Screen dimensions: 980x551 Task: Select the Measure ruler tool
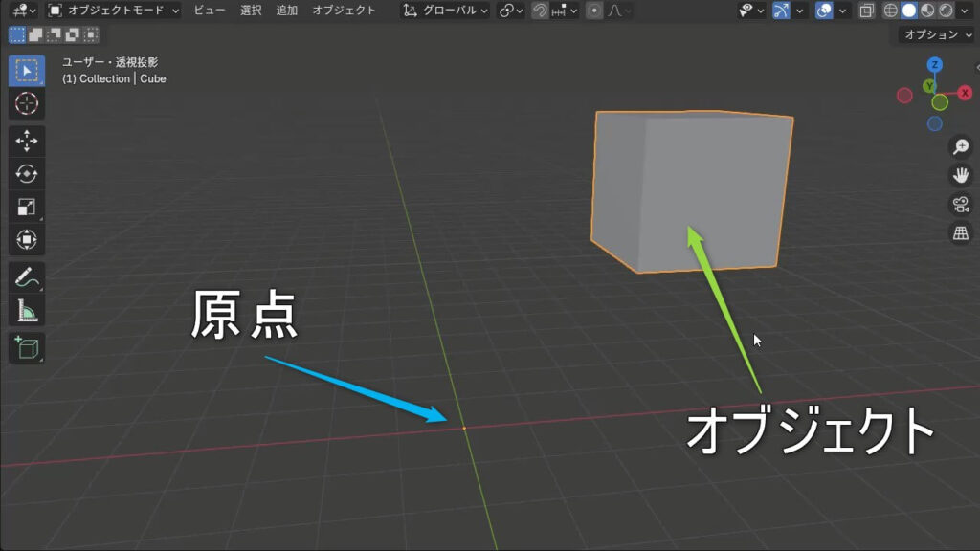pyautogui.click(x=26, y=310)
